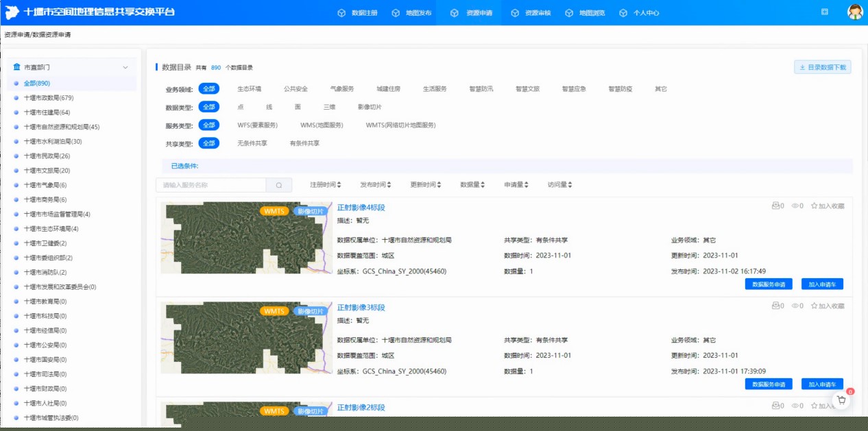
Task: Add 正射影像4标段 to favorites via star
Action: click(815, 206)
